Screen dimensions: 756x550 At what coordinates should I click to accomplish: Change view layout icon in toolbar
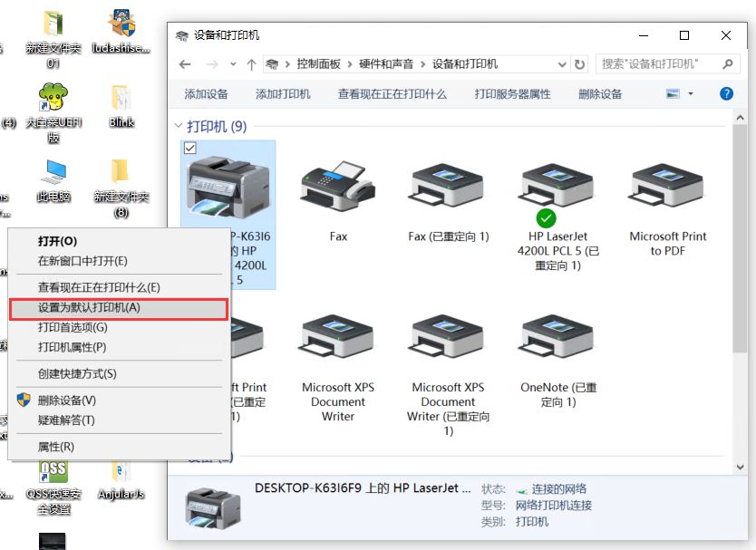pyautogui.click(x=673, y=93)
